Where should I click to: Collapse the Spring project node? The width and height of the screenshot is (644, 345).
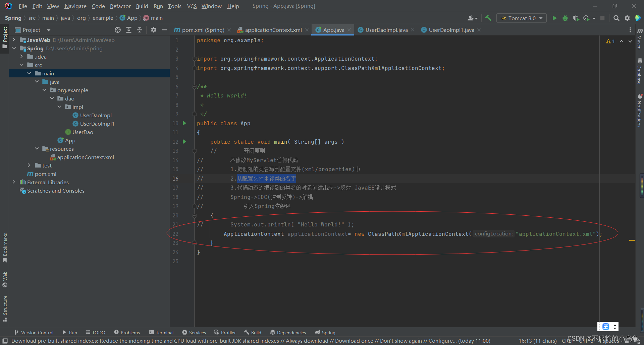coord(14,48)
